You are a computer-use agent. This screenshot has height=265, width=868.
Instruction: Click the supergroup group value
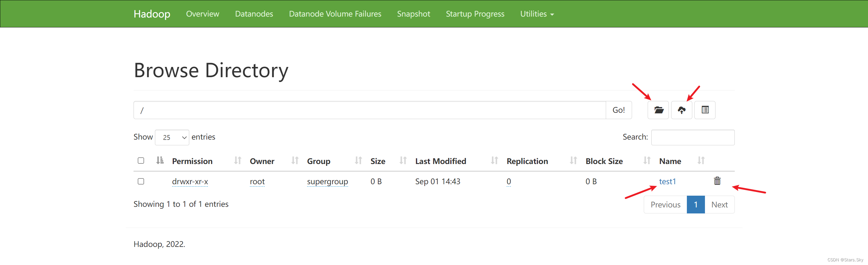pos(327,181)
